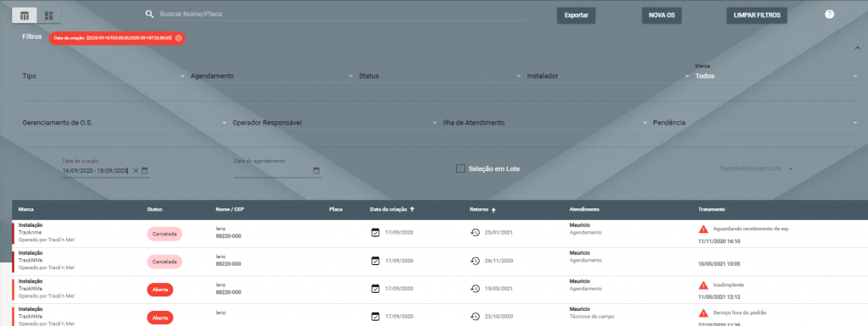Open the Agendamento filter dropdown
868x326 pixels.
(x=272, y=76)
